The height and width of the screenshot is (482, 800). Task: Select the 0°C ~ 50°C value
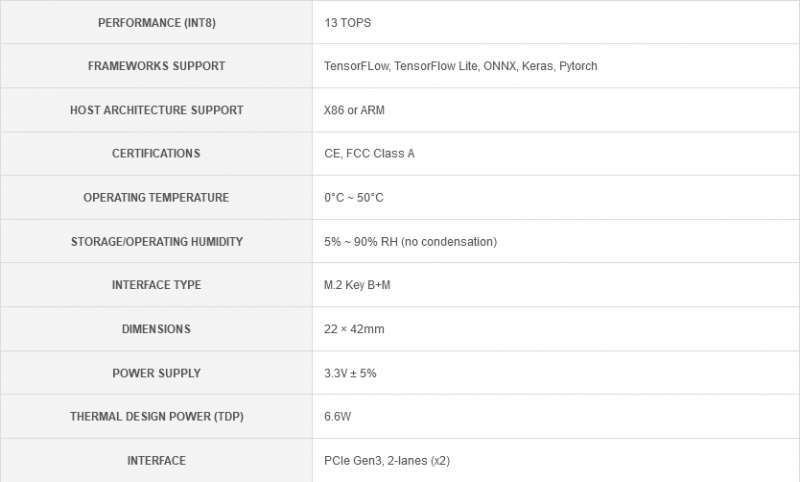coord(353,198)
